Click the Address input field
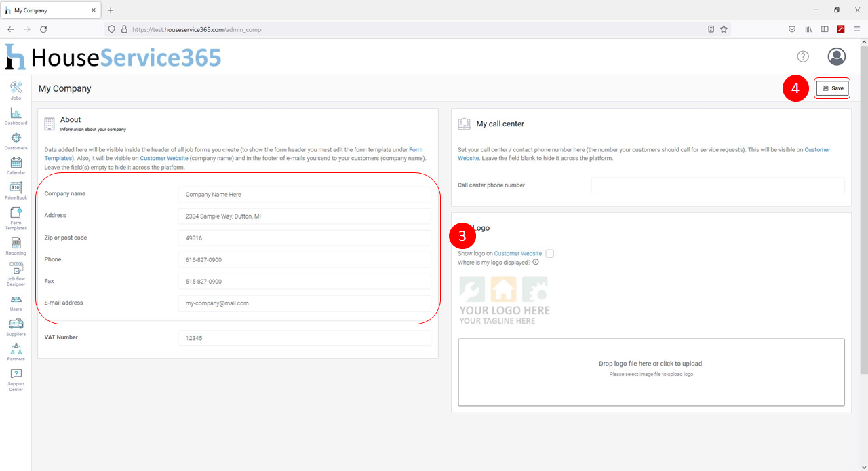The height and width of the screenshot is (471, 868). tap(304, 216)
